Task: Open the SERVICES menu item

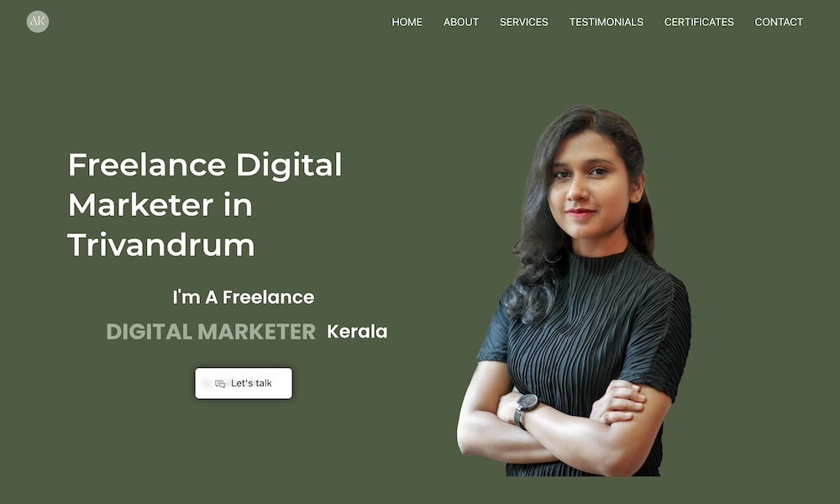Action: [523, 22]
